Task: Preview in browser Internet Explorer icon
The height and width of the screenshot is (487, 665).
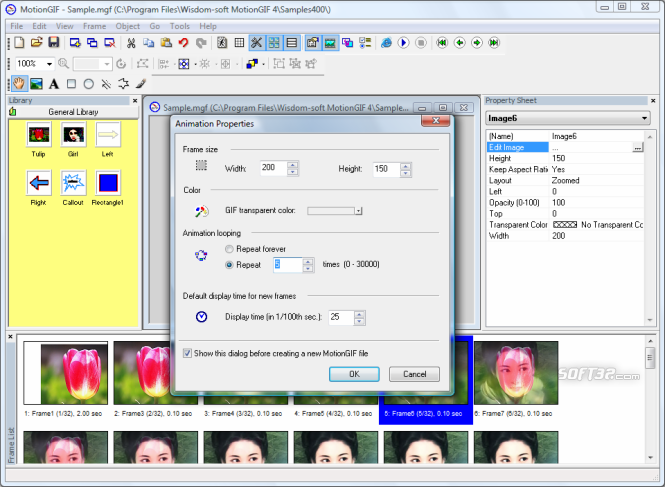Action: point(386,43)
